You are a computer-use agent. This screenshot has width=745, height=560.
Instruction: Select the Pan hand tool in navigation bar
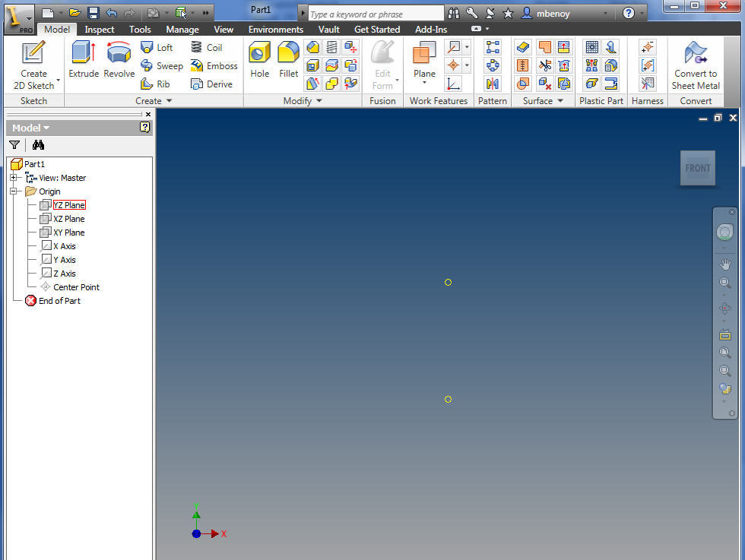pos(725,264)
